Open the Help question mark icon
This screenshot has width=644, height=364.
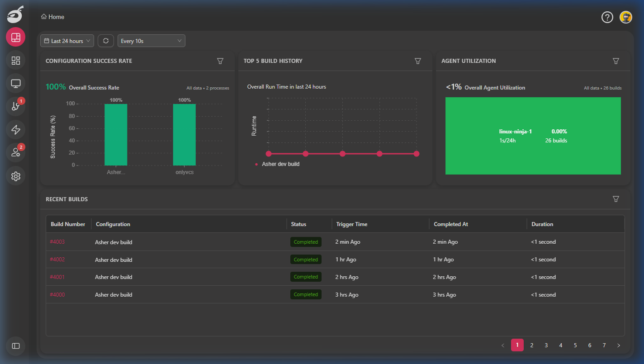click(607, 17)
